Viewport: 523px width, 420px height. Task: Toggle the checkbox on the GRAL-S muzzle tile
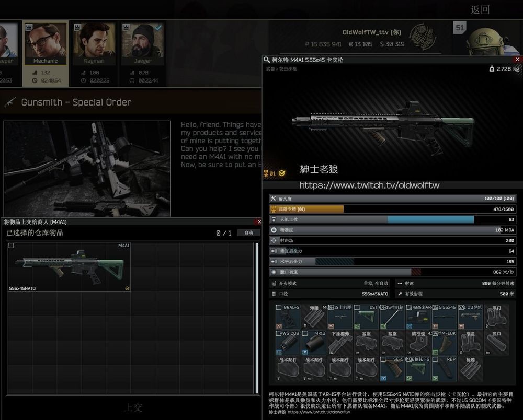point(279,307)
